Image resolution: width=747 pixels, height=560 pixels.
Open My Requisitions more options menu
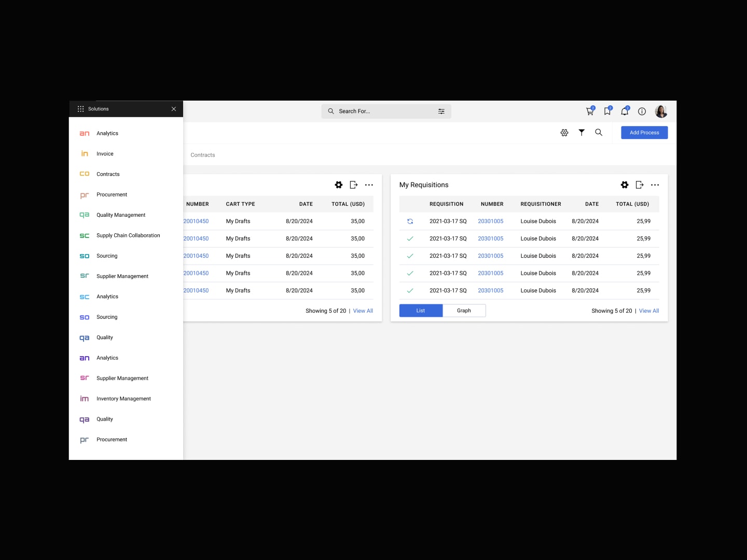655,185
